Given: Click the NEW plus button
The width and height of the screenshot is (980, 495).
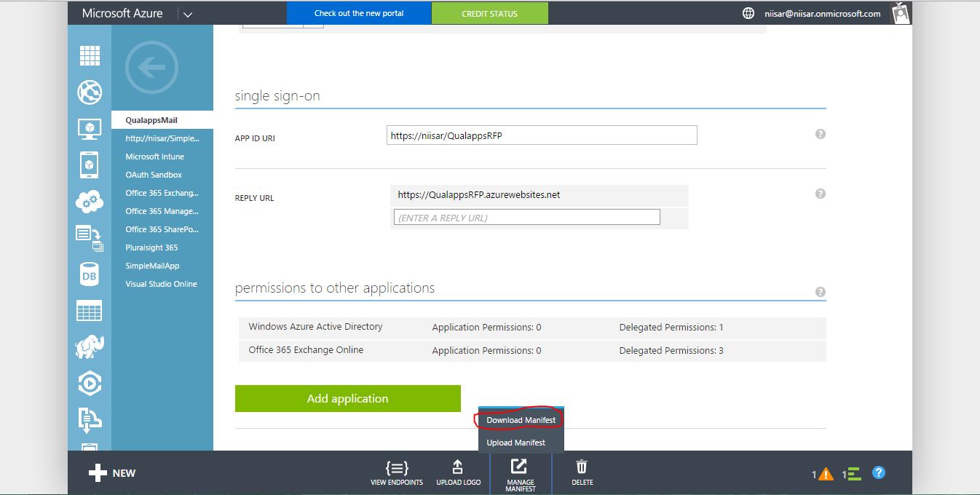Looking at the screenshot, I should pyautogui.click(x=112, y=473).
